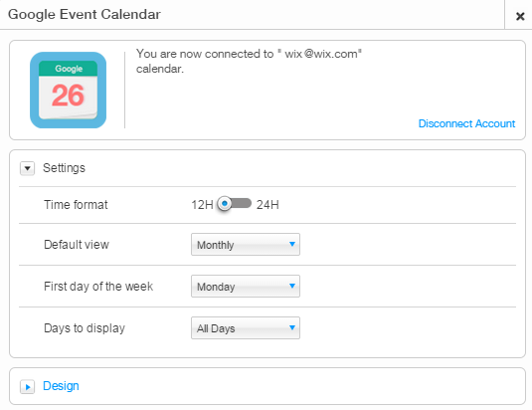The image size is (532, 410).
Task: Click the Settings section heading
Action: (64, 168)
